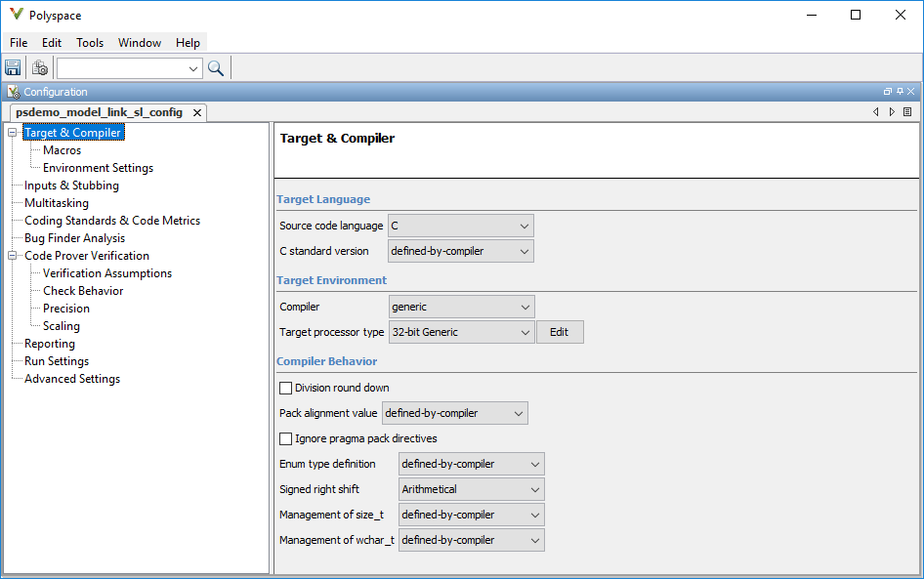Open the Source code language dropdown

(461, 226)
